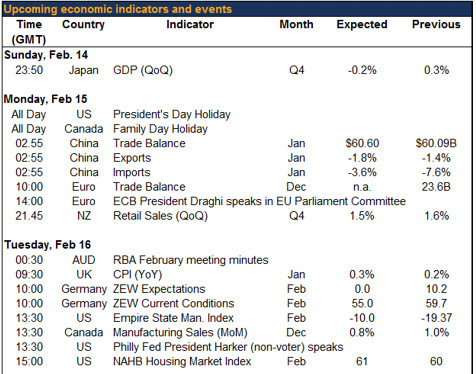The height and width of the screenshot is (374, 476).
Task: Select the Country column header
Action: click(x=83, y=24)
